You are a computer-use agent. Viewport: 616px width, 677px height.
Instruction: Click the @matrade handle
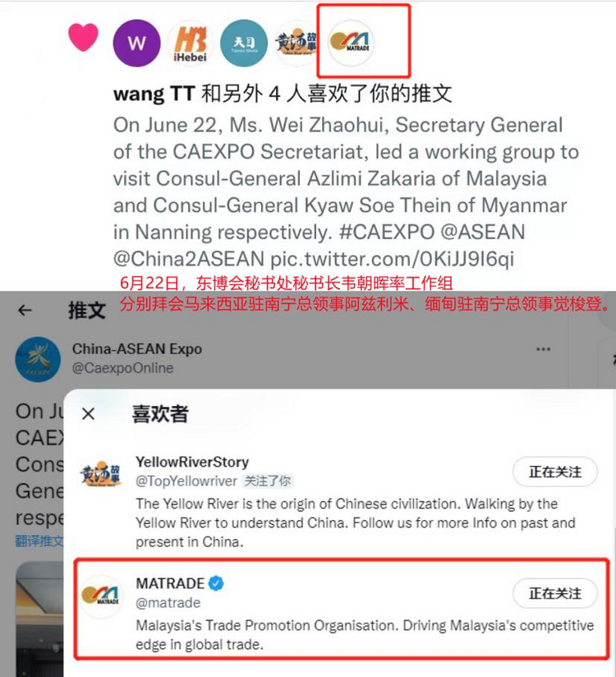[x=168, y=603]
